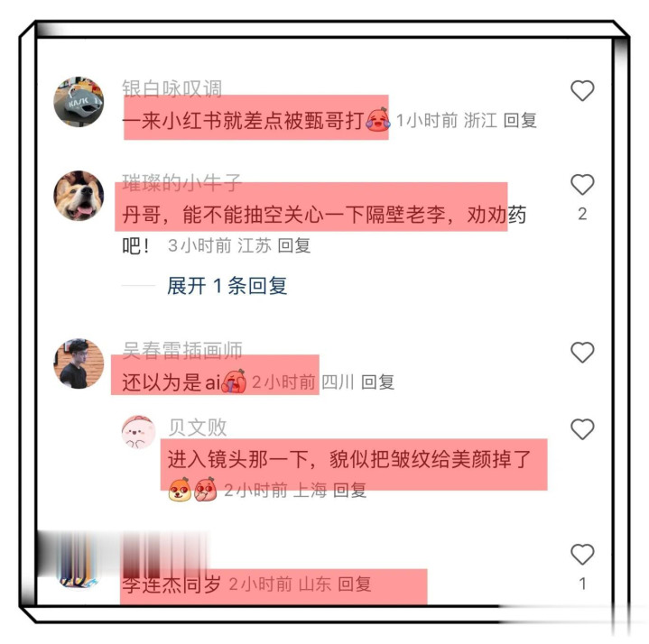Like the 还以为是ai comment
This screenshot has height=644, width=649.
[x=582, y=352]
